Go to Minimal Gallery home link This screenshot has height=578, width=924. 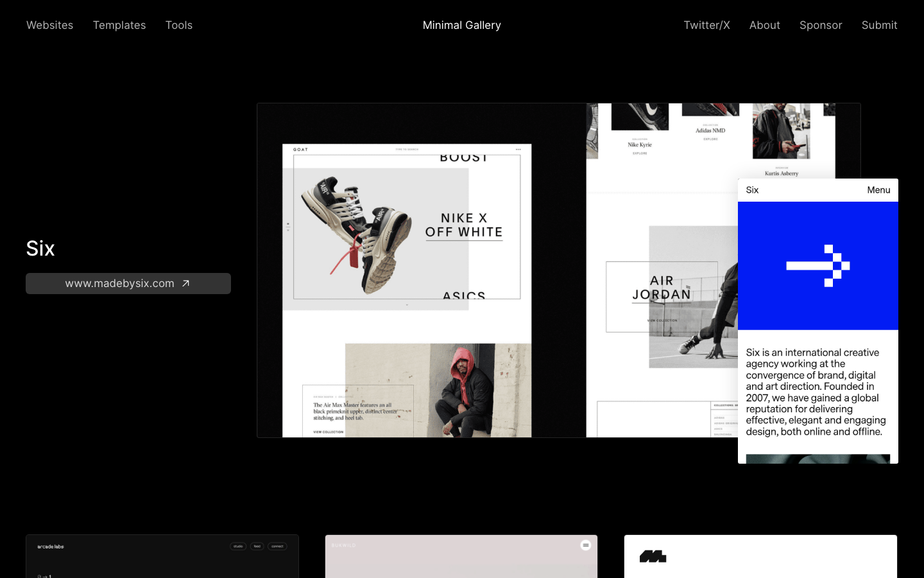(x=462, y=25)
